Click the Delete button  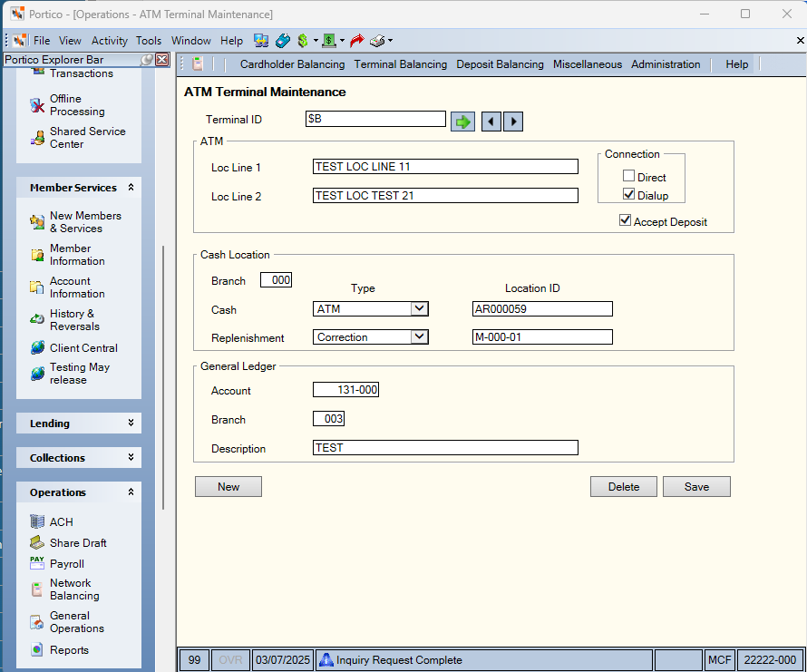click(x=624, y=487)
